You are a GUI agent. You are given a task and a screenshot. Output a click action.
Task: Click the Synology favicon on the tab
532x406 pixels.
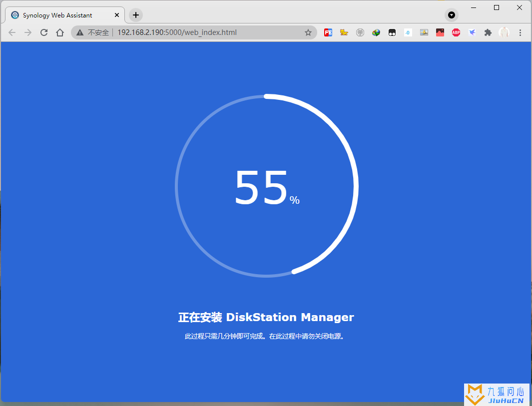pyautogui.click(x=15, y=15)
